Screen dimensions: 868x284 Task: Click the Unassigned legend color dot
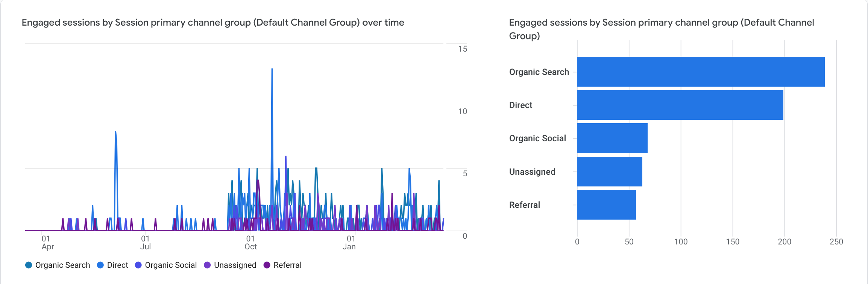(x=207, y=265)
